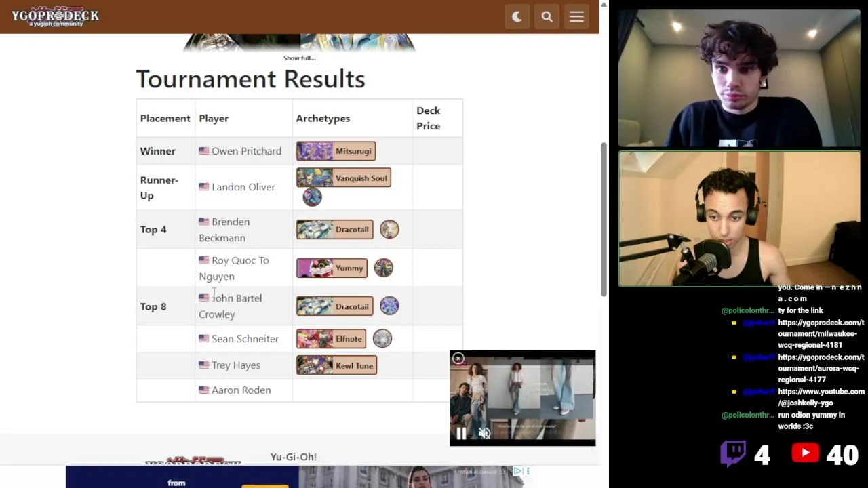Open Trey Hayes' player entry
This screenshot has width=868, height=488.
click(236, 365)
